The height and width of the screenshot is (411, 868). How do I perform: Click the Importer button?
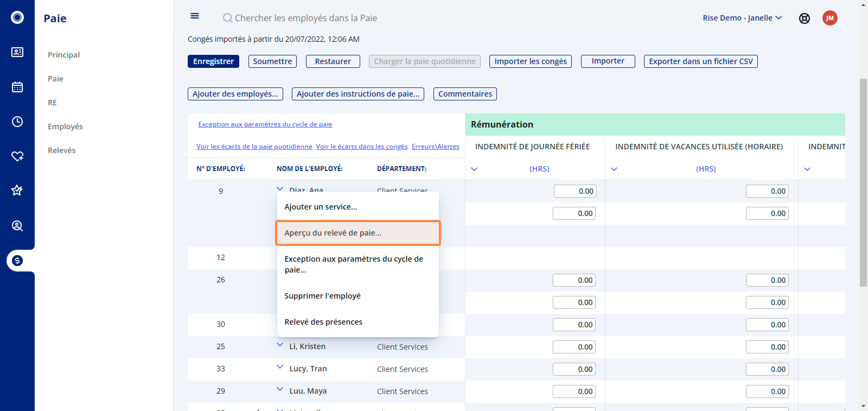point(608,61)
